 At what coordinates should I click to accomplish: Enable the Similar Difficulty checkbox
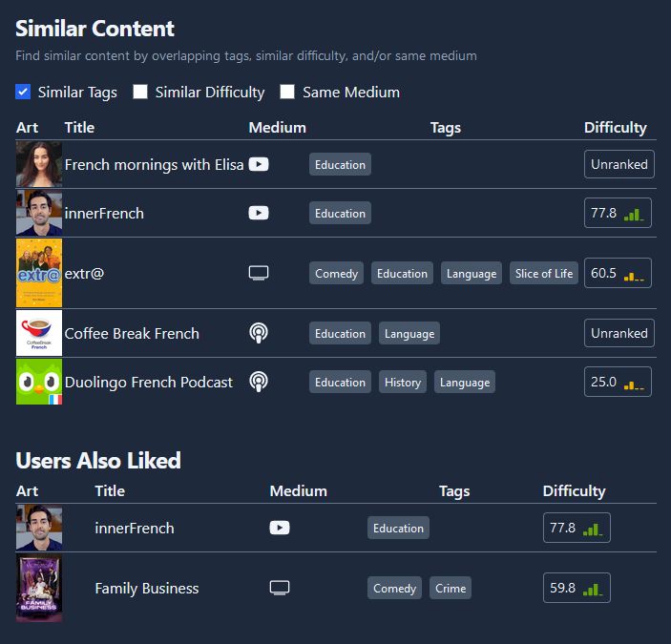pos(140,92)
